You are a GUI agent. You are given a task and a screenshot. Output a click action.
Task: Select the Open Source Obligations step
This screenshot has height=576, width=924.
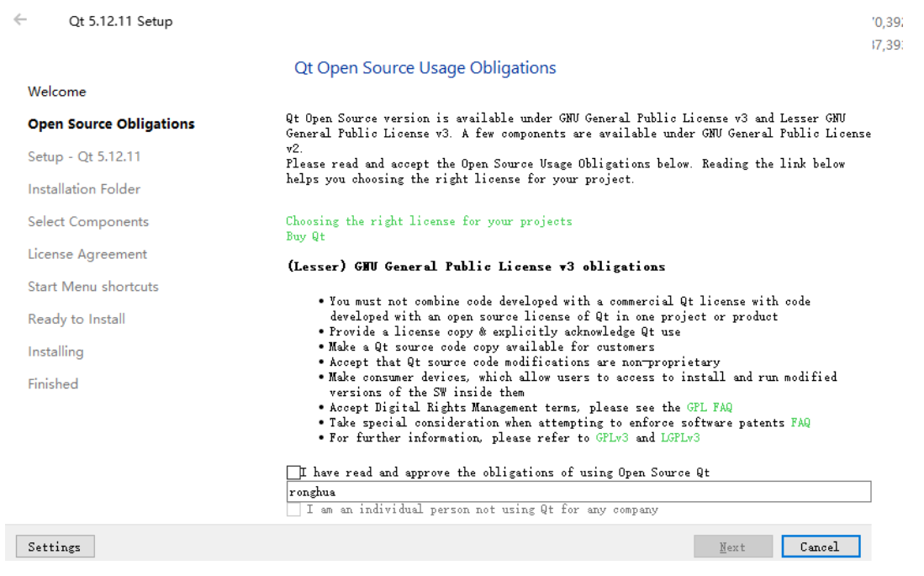point(111,124)
